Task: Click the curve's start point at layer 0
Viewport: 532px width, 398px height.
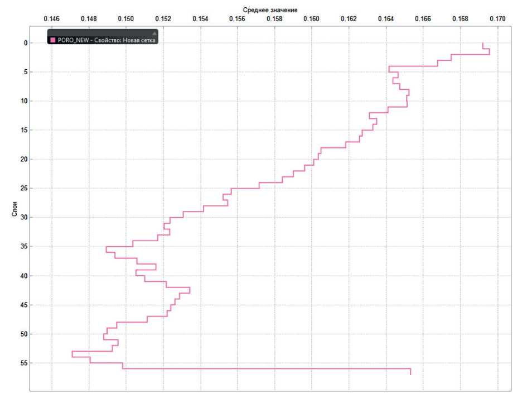Action: point(482,43)
